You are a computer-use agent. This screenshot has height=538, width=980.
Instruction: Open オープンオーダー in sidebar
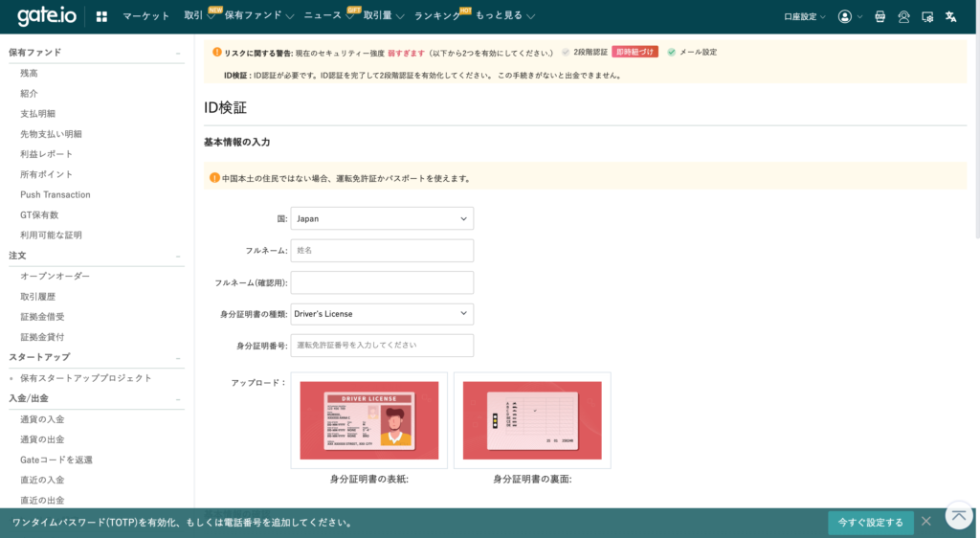[55, 276]
